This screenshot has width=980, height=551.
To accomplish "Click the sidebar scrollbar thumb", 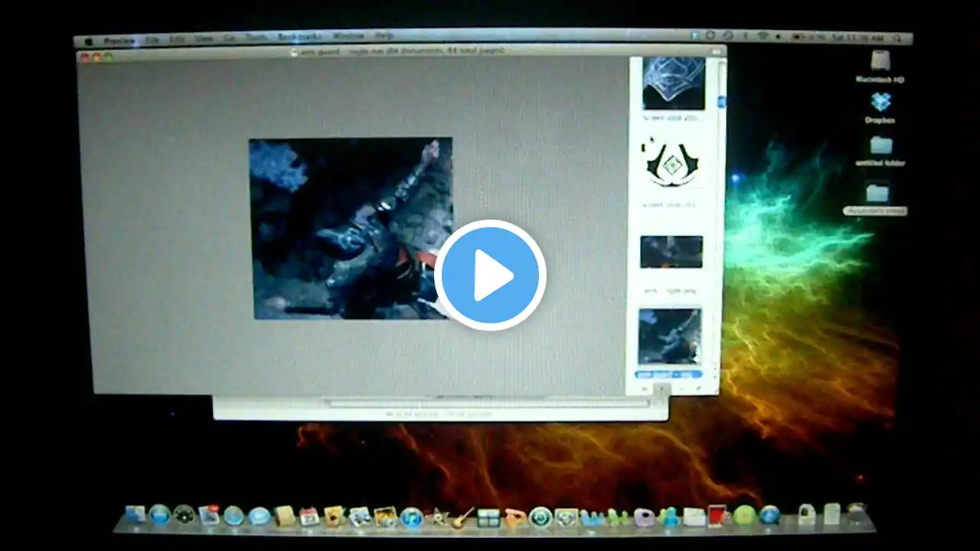I will click(720, 101).
